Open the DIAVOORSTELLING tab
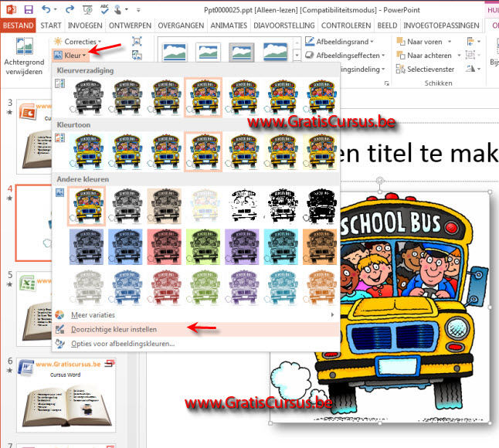Viewport: 499px width, 448px height. click(x=284, y=25)
